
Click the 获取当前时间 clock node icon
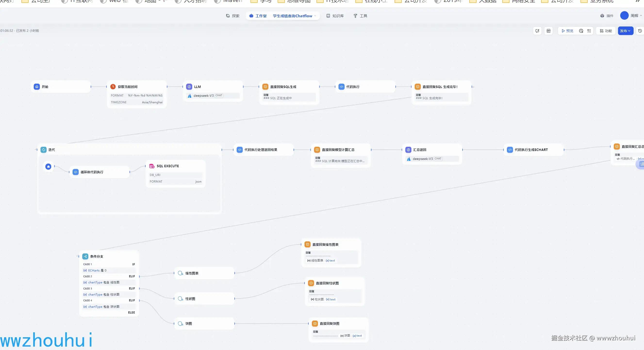click(x=113, y=87)
